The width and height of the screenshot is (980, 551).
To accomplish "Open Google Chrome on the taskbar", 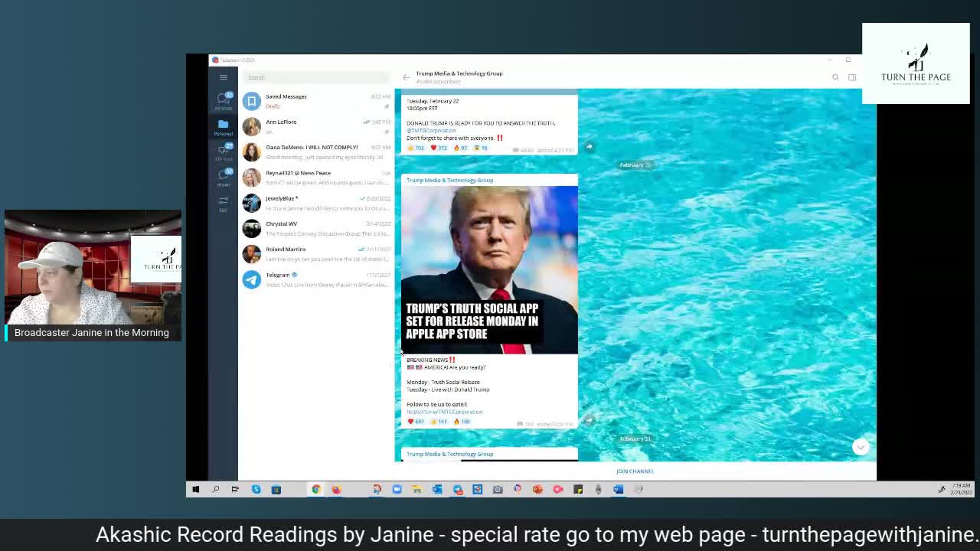I will coord(315,489).
